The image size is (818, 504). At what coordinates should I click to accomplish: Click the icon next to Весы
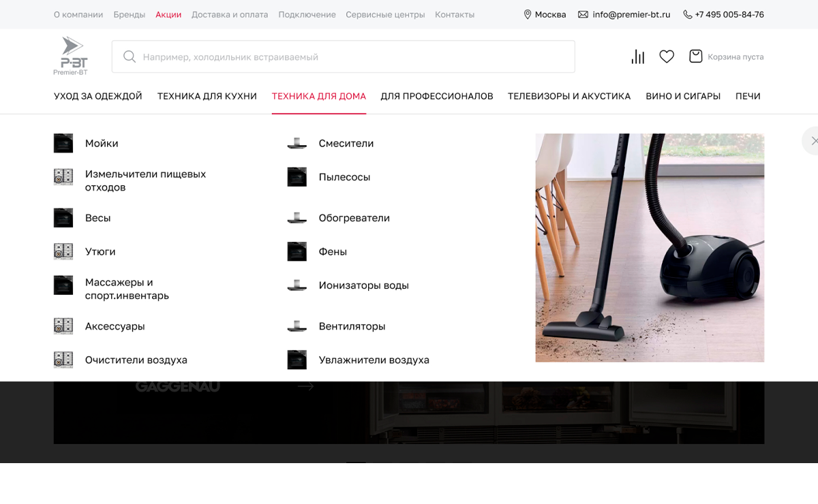click(63, 218)
